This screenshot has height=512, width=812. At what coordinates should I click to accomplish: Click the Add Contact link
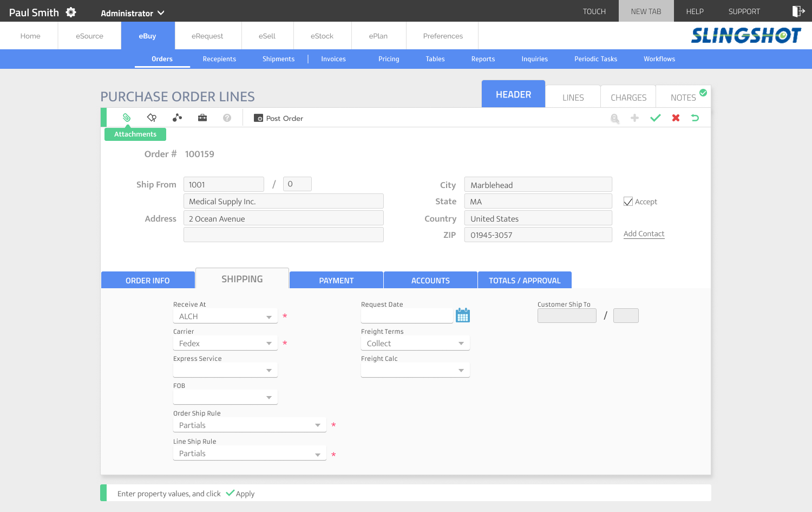tap(644, 234)
